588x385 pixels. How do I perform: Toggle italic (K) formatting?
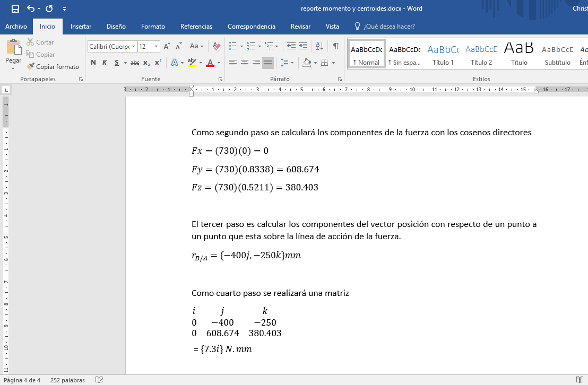point(104,63)
